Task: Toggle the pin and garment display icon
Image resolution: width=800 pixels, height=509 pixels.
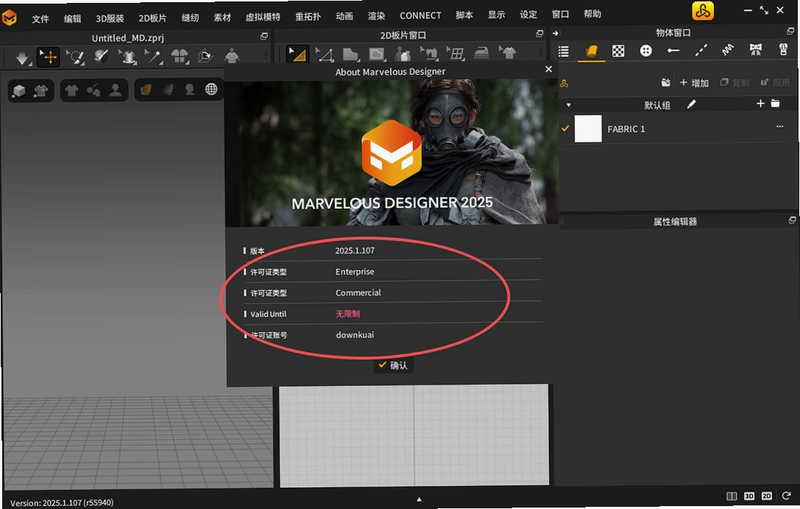Action: pyautogui.click(x=93, y=91)
